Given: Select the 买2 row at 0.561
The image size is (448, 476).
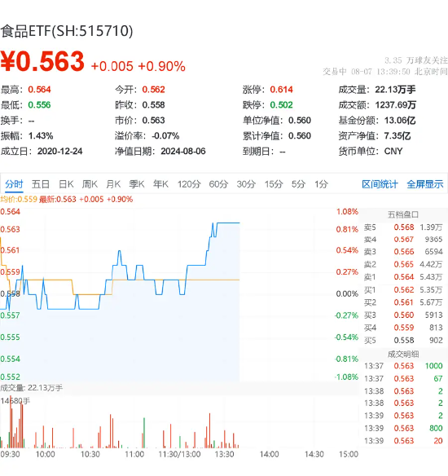Looking at the screenshot, I should pyautogui.click(x=403, y=302).
